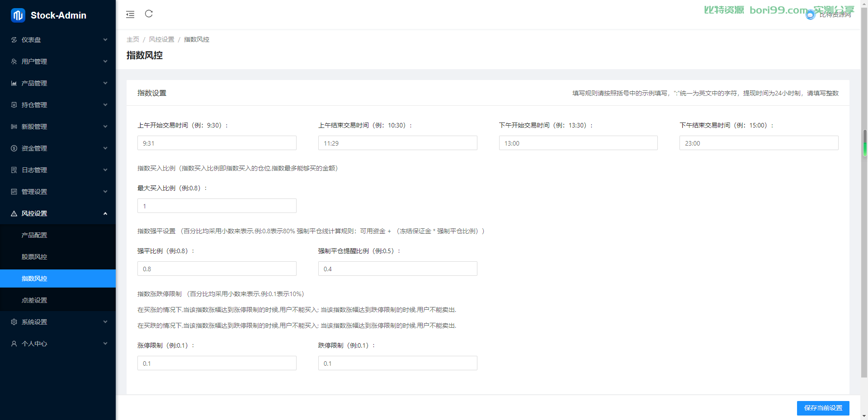Click the 在买涨的情况下 rule text
The image size is (868, 420).
pyautogui.click(x=297, y=310)
